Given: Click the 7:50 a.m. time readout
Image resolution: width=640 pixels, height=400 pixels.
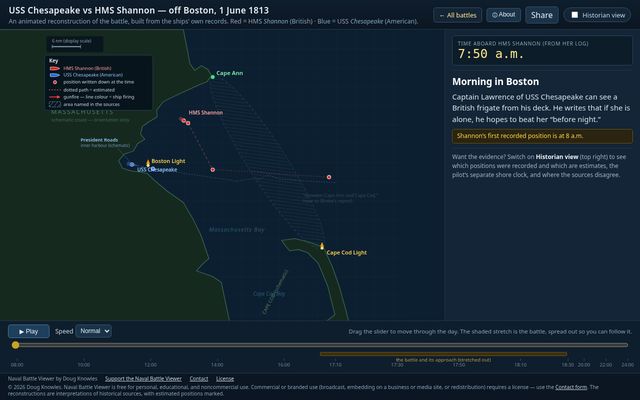Looking at the screenshot, I should tap(491, 54).
